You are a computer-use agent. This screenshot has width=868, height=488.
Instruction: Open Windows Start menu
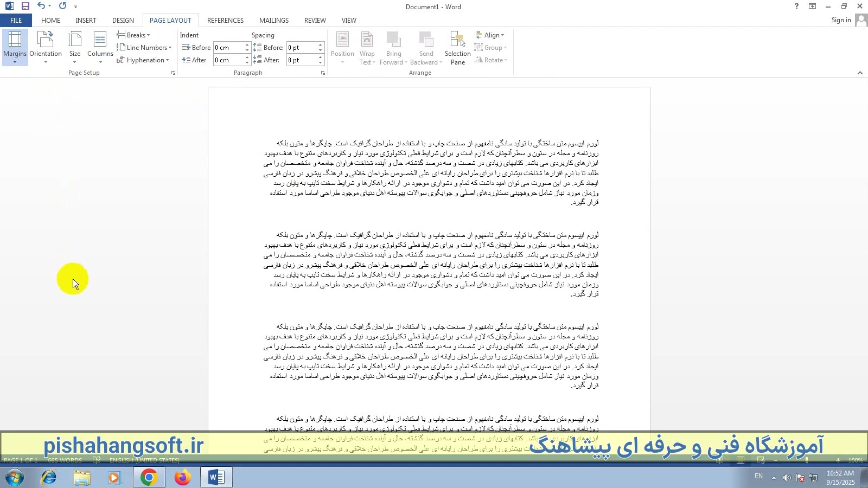15,478
